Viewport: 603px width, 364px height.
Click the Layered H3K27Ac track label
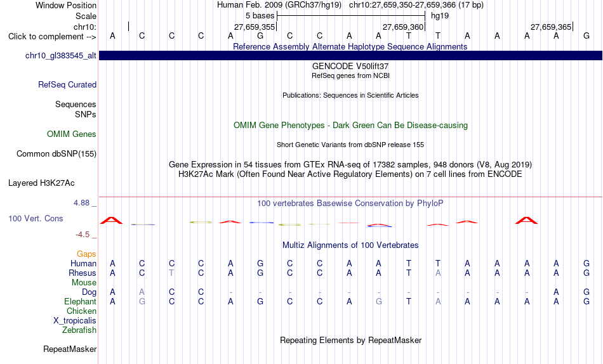pos(41,183)
